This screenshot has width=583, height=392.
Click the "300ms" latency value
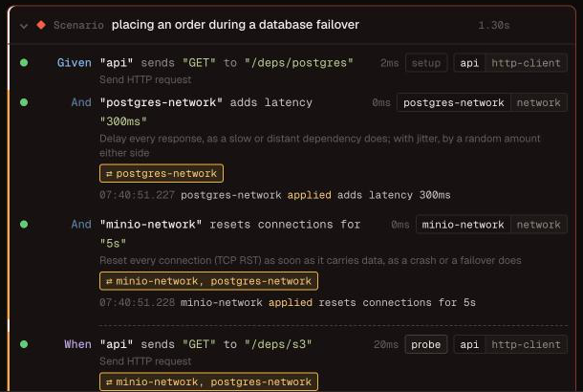coord(123,121)
